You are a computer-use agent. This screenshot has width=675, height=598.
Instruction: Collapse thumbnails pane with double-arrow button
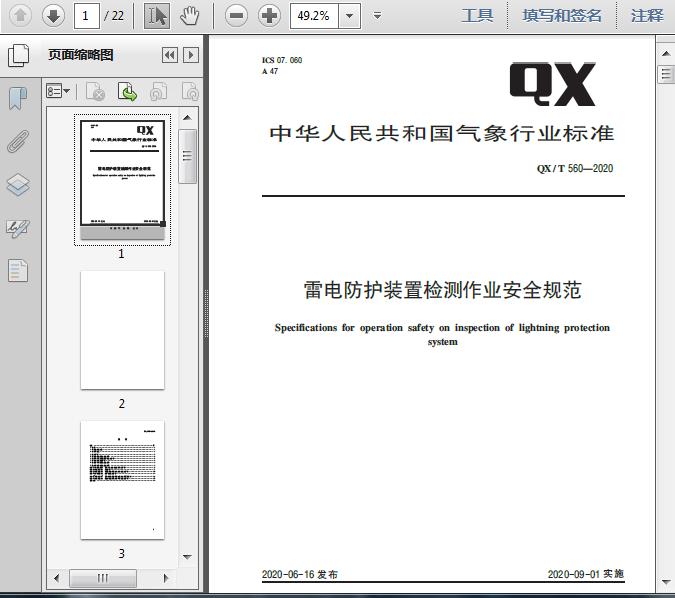click(170, 55)
